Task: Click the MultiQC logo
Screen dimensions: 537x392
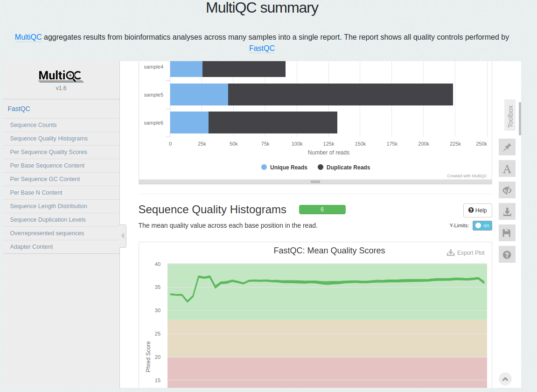Action: pyautogui.click(x=61, y=75)
